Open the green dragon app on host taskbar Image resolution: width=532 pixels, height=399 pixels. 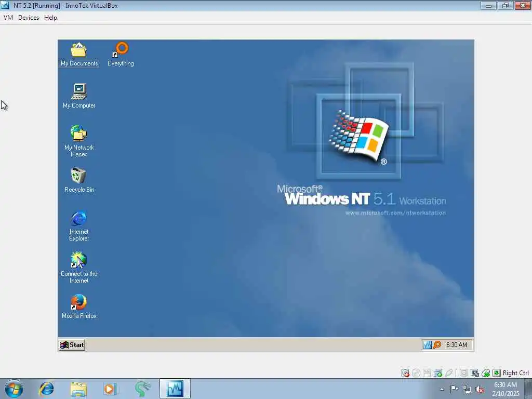(x=142, y=389)
